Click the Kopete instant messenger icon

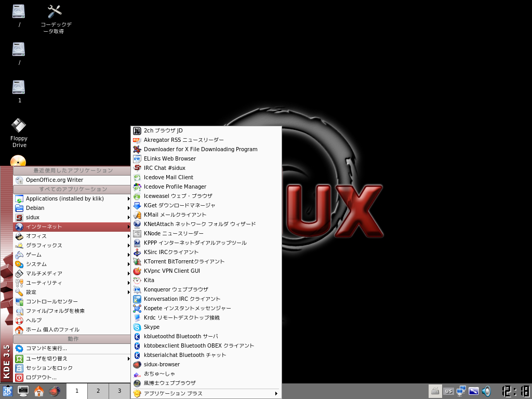pos(137,309)
